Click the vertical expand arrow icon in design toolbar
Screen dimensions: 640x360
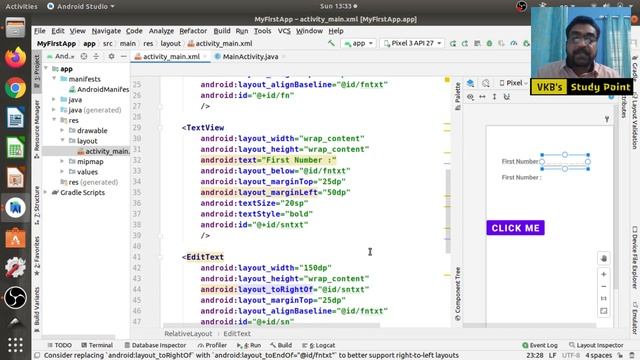click(494, 97)
